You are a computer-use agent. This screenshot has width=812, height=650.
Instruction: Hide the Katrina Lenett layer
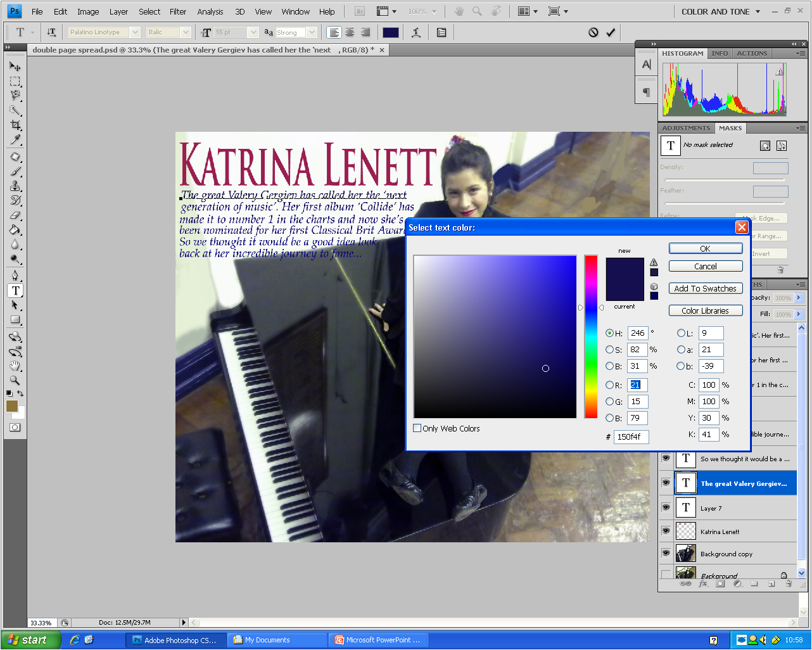click(666, 531)
